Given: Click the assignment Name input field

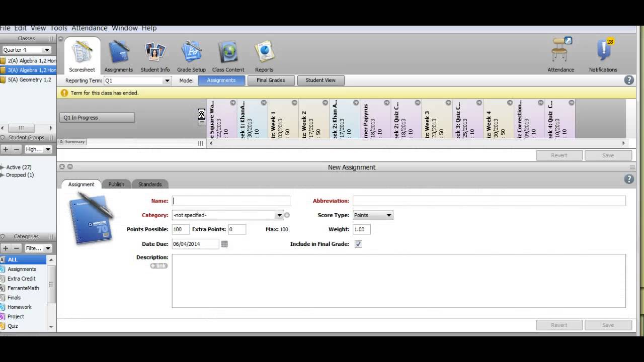Looking at the screenshot, I should point(231,201).
